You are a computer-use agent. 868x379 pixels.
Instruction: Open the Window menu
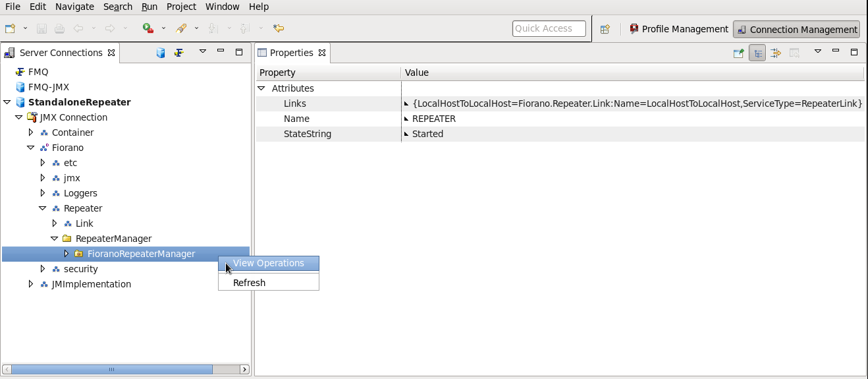click(x=223, y=7)
